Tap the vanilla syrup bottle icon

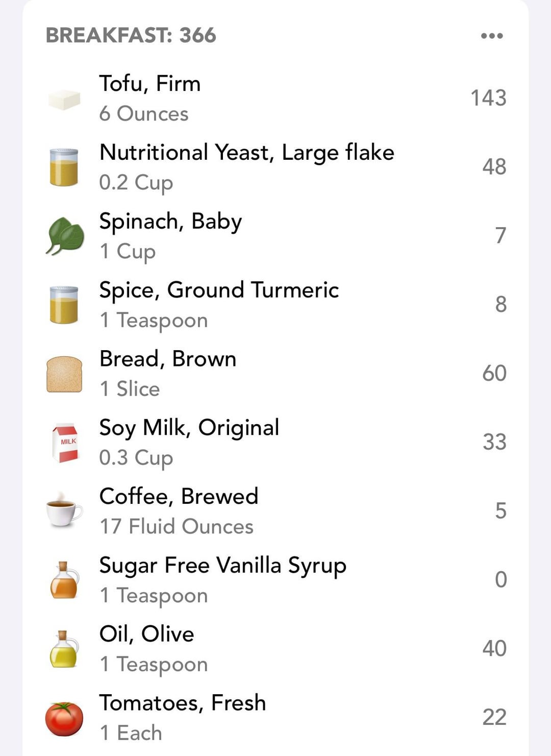point(64,580)
